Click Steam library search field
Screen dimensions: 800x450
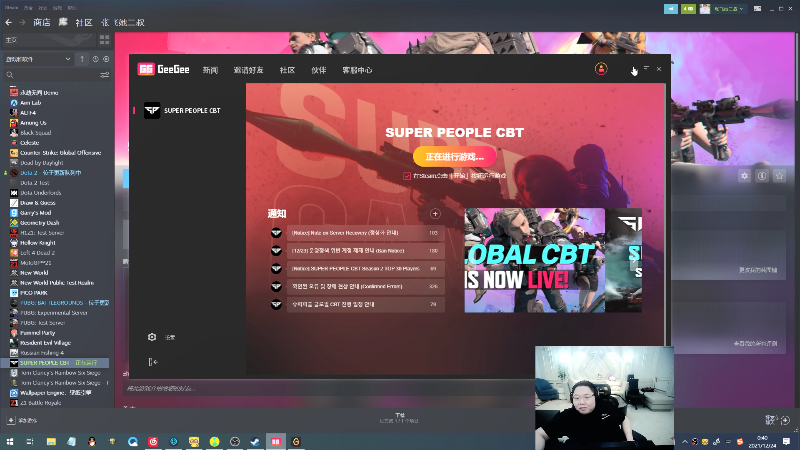[x=51, y=75]
